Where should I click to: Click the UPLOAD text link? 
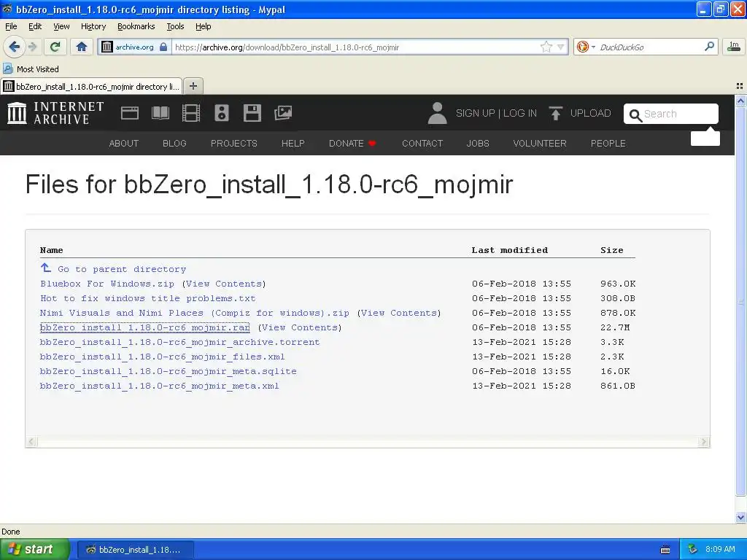click(x=590, y=113)
